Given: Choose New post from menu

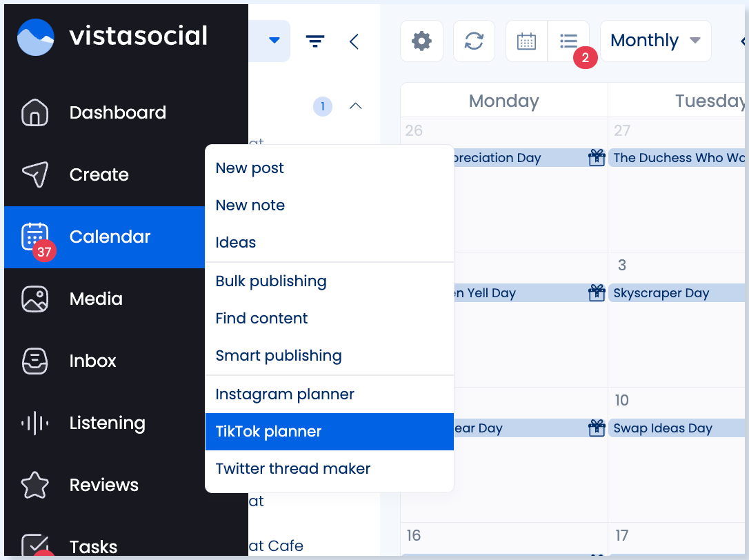Looking at the screenshot, I should pos(329,168).
